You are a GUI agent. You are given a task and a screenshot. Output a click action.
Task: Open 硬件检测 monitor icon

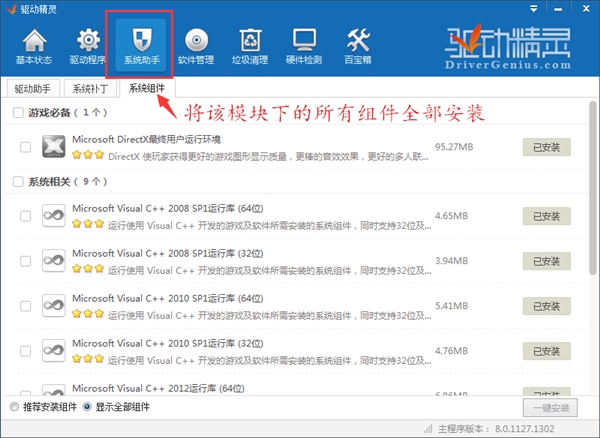tap(303, 46)
